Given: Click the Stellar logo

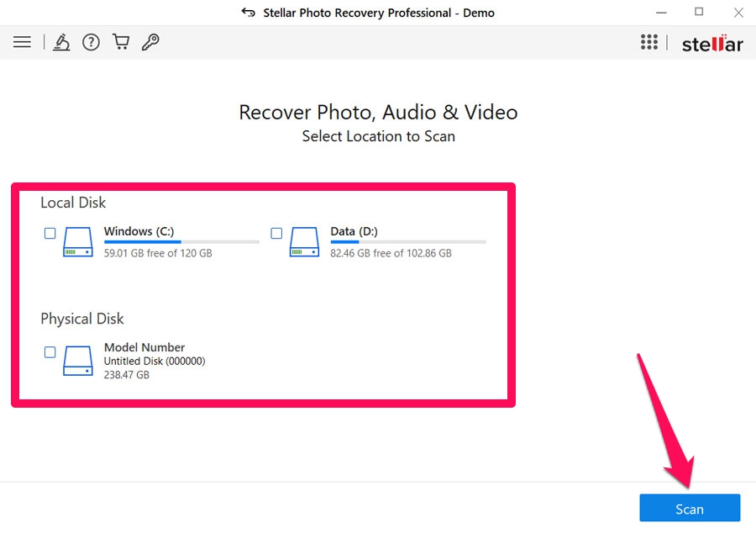Looking at the screenshot, I should 712,44.
